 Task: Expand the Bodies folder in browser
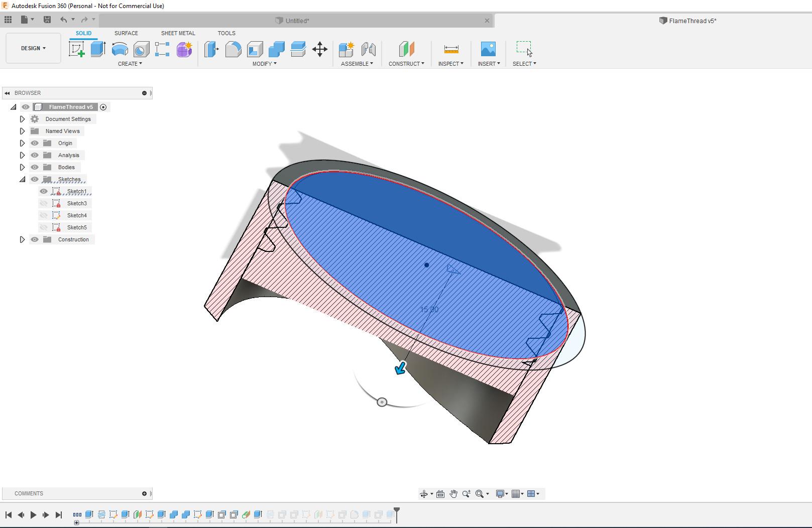(x=22, y=167)
